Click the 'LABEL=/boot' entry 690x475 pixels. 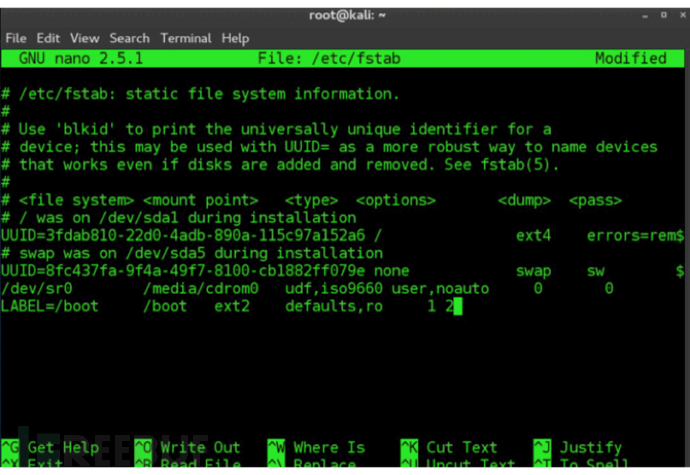point(50,306)
